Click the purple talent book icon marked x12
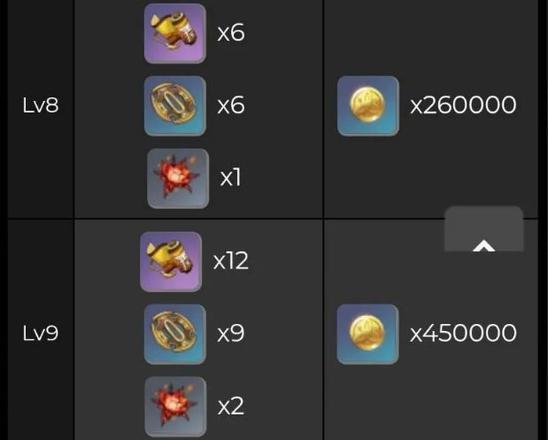 (171, 261)
